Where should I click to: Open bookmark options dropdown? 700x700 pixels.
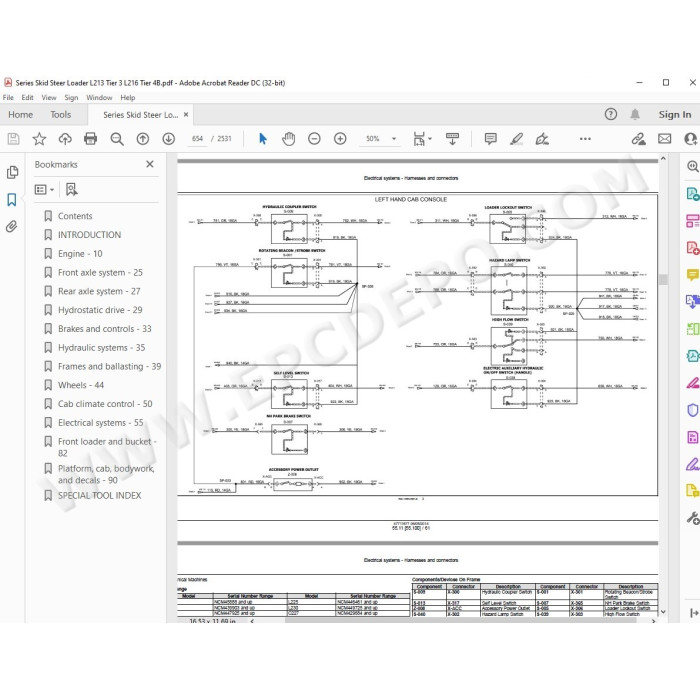tap(44, 189)
